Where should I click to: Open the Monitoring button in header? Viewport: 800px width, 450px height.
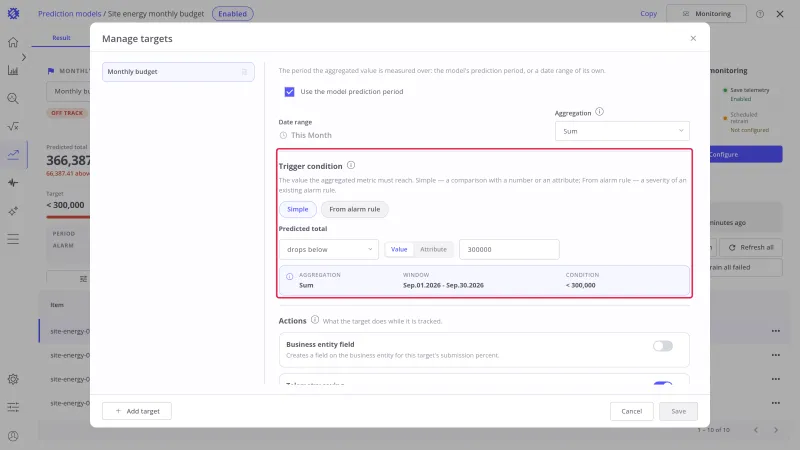click(706, 14)
